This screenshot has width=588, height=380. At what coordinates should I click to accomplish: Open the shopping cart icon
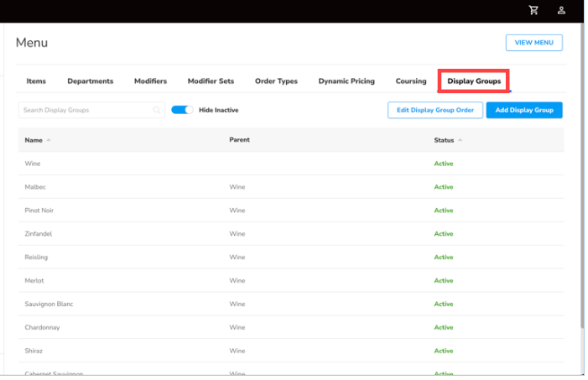coord(533,10)
